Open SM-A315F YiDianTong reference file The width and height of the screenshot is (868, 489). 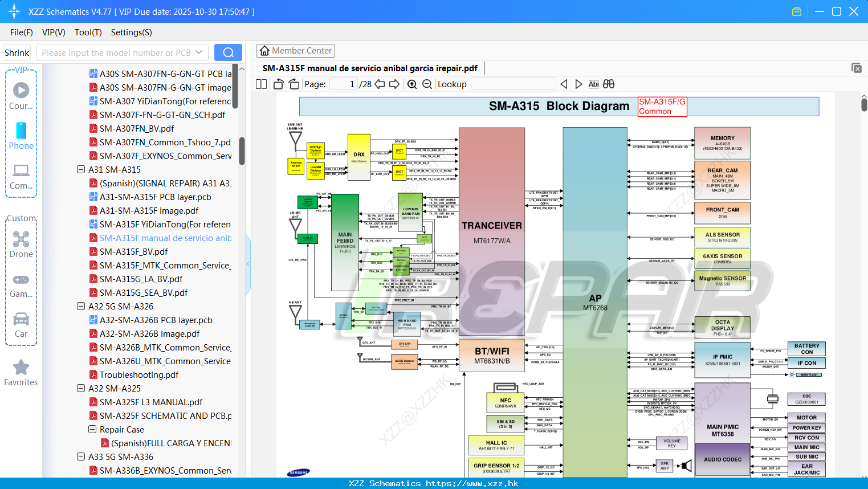165,224
